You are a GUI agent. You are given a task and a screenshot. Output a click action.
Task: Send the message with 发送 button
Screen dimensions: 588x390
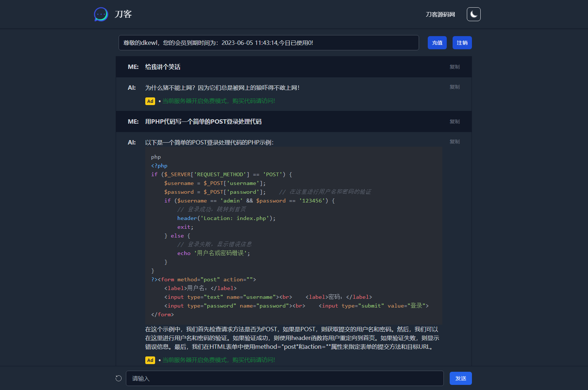point(460,378)
